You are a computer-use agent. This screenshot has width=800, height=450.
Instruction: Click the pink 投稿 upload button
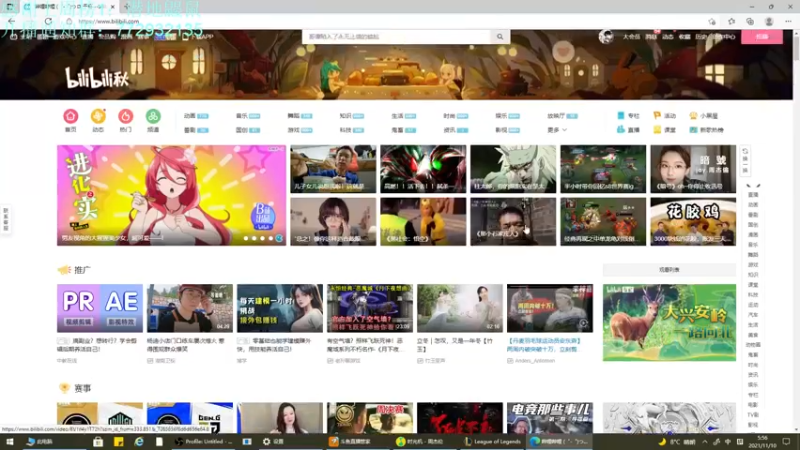[762, 37]
